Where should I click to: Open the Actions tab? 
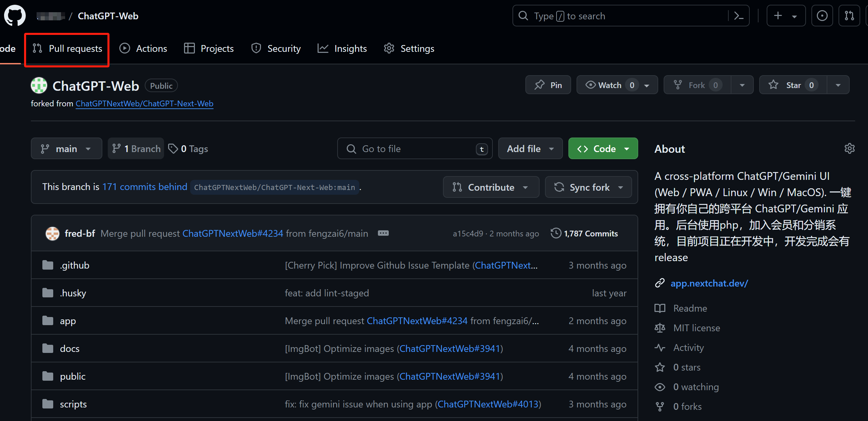(143, 48)
